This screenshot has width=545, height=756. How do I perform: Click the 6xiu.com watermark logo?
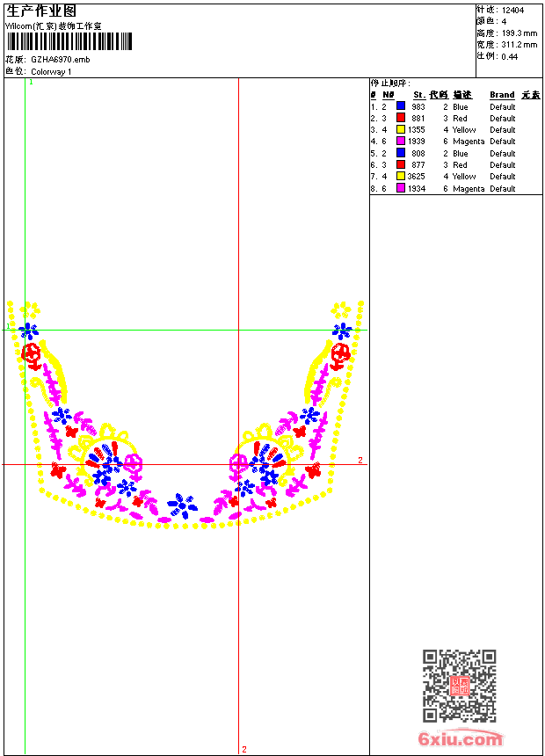coord(461,739)
